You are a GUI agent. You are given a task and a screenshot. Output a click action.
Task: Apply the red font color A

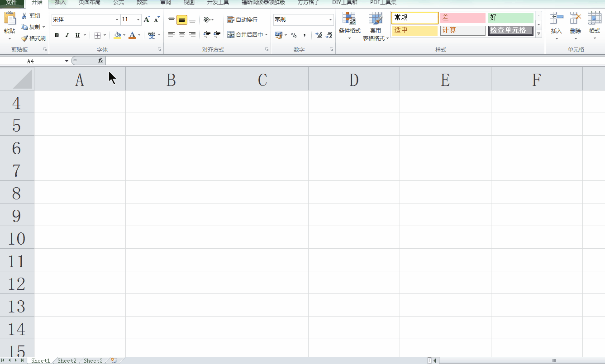(x=132, y=35)
